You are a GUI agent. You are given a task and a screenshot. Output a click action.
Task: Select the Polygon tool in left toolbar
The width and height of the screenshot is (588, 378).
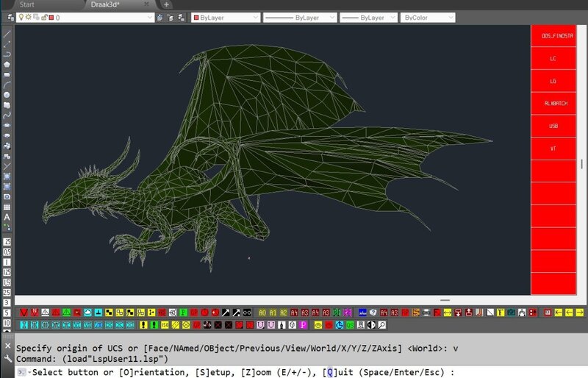(x=7, y=64)
